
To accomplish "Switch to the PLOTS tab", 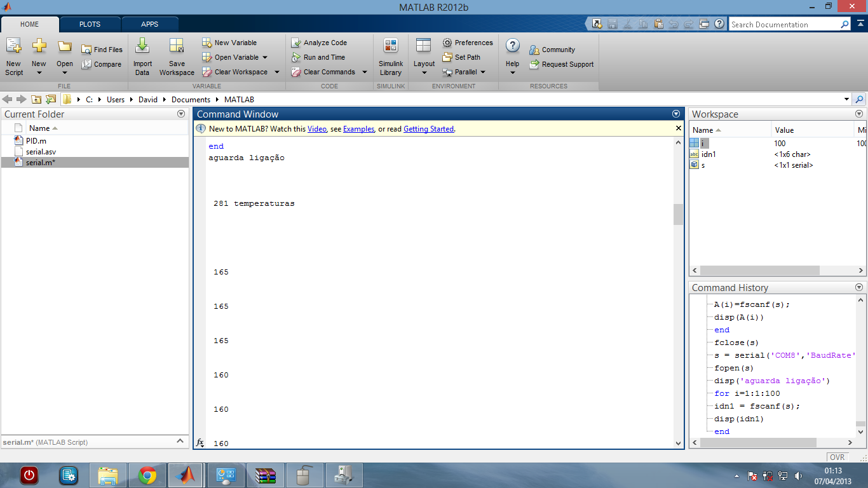I will 90,24.
